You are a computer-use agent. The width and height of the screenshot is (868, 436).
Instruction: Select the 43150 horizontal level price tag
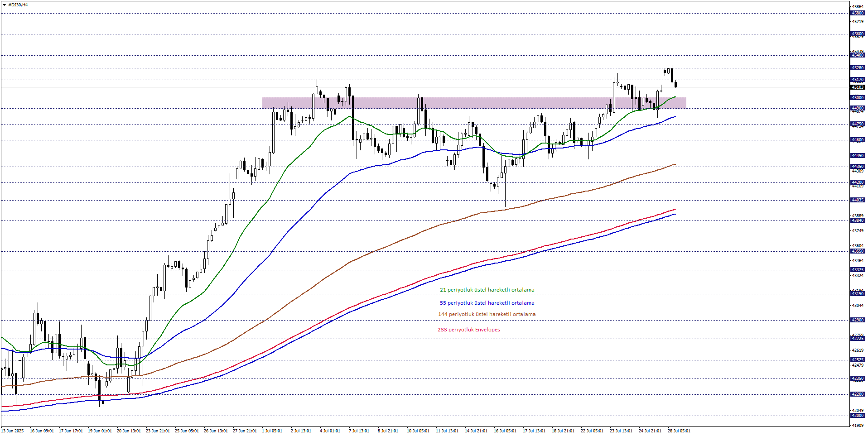(x=858, y=294)
